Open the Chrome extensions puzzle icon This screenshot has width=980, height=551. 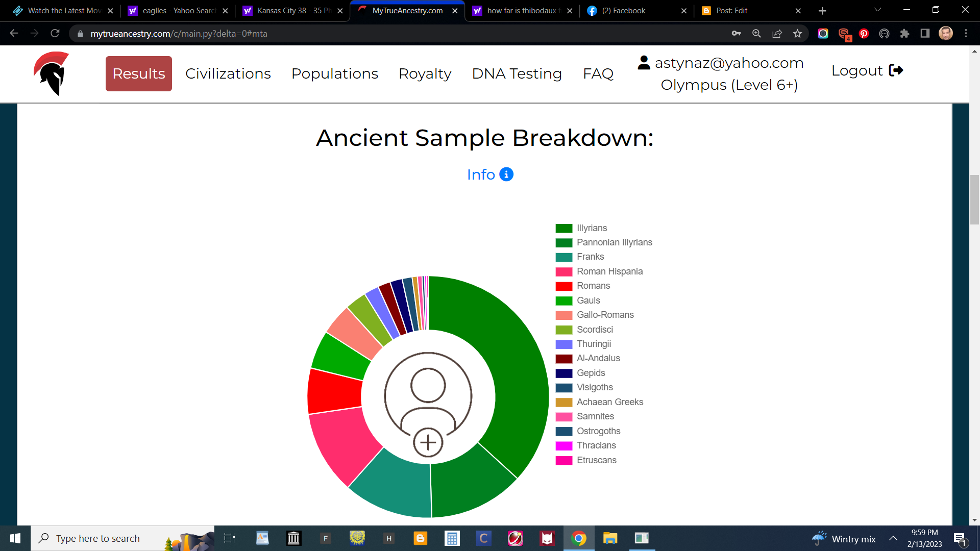[x=904, y=34]
